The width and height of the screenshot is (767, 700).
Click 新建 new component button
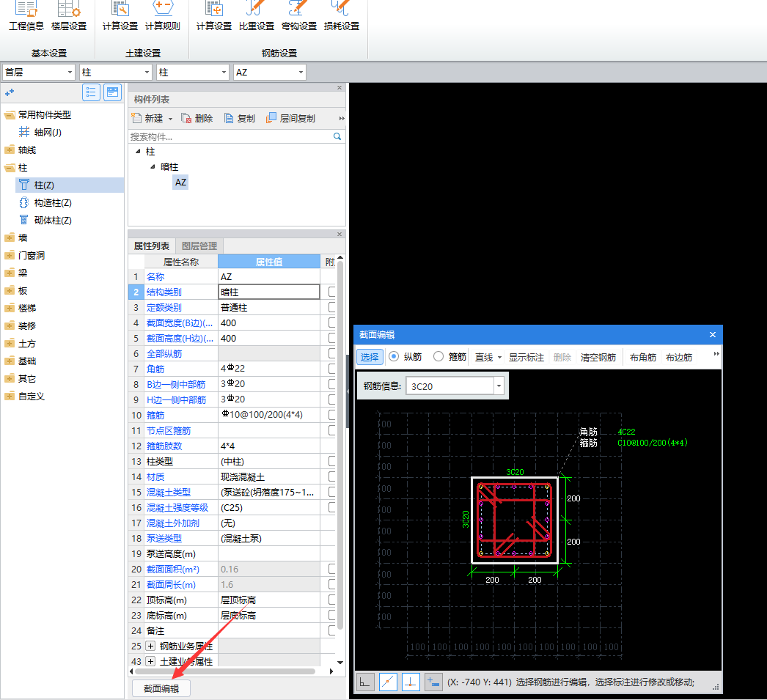click(148, 118)
